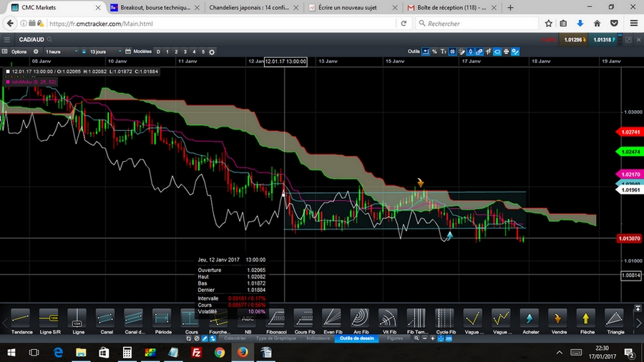The image size is (644, 362).
Task: Open the Indicateurs tab
Action: click(x=318, y=338)
